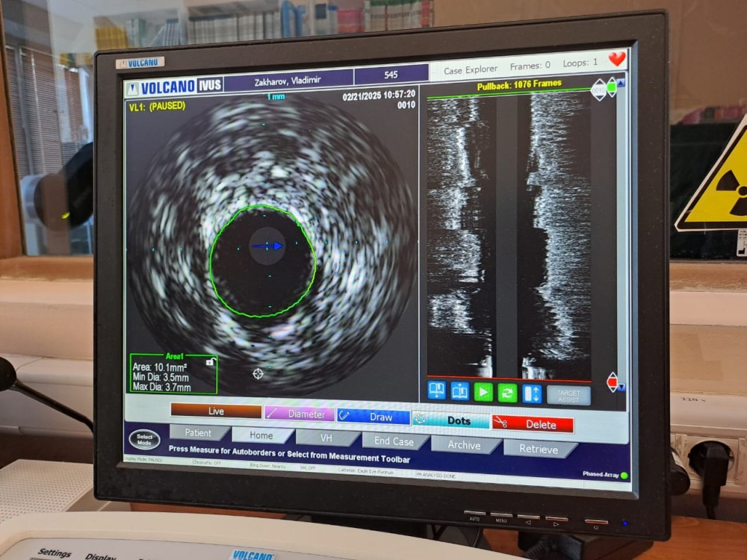Click the Loops: 1 counter
Image resolution: width=747 pixels, height=560 pixels.
[x=580, y=63]
